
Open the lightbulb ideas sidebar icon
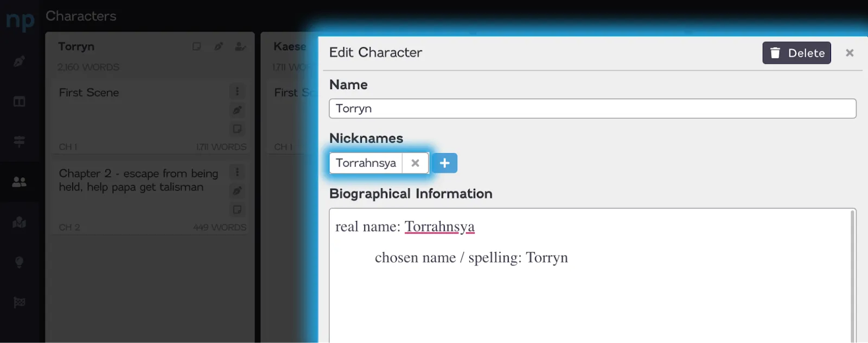click(x=20, y=262)
